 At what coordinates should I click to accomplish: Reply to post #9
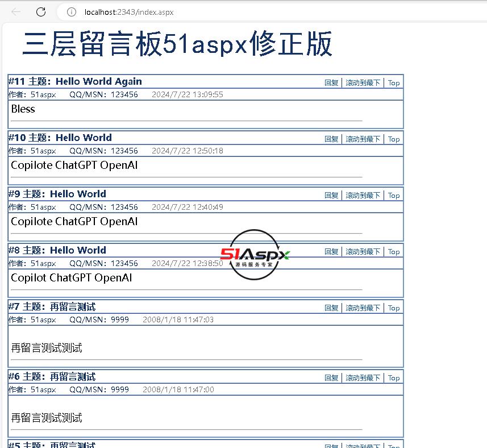(x=331, y=196)
